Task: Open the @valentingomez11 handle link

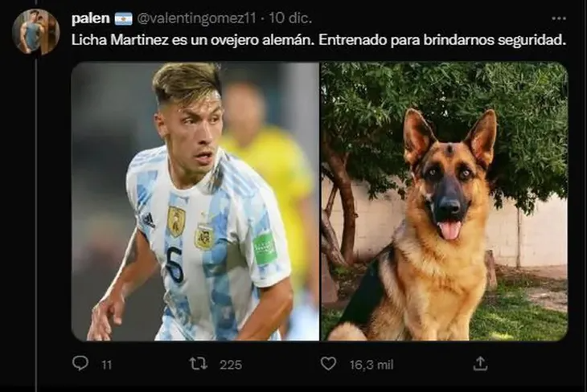Action: 196,18
